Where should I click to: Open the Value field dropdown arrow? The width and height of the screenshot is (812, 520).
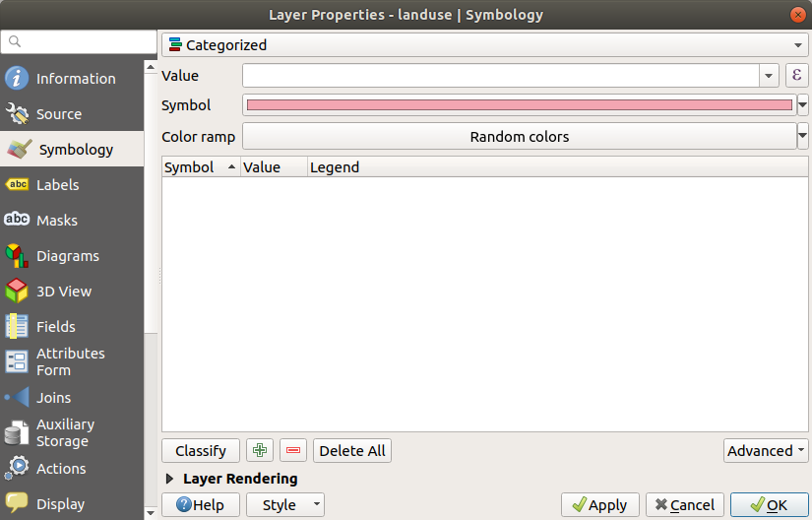(x=769, y=76)
